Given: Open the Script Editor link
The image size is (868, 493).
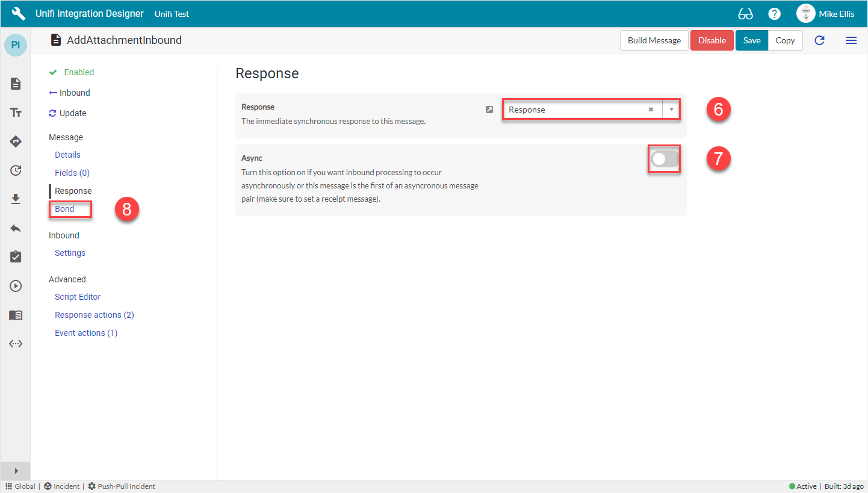Looking at the screenshot, I should [78, 297].
